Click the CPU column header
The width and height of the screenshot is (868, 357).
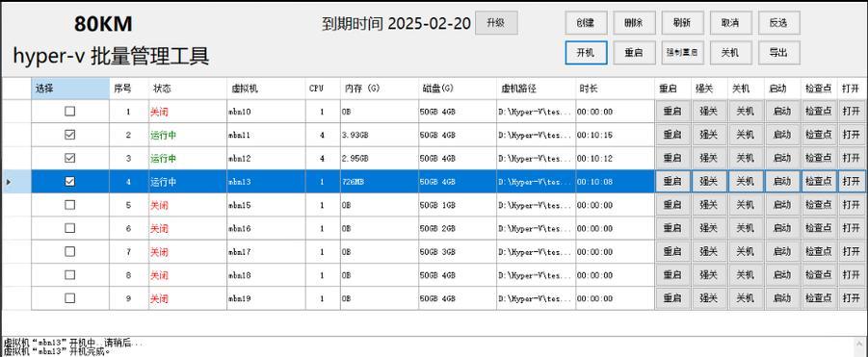pyautogui.click(x=322, y=89)
